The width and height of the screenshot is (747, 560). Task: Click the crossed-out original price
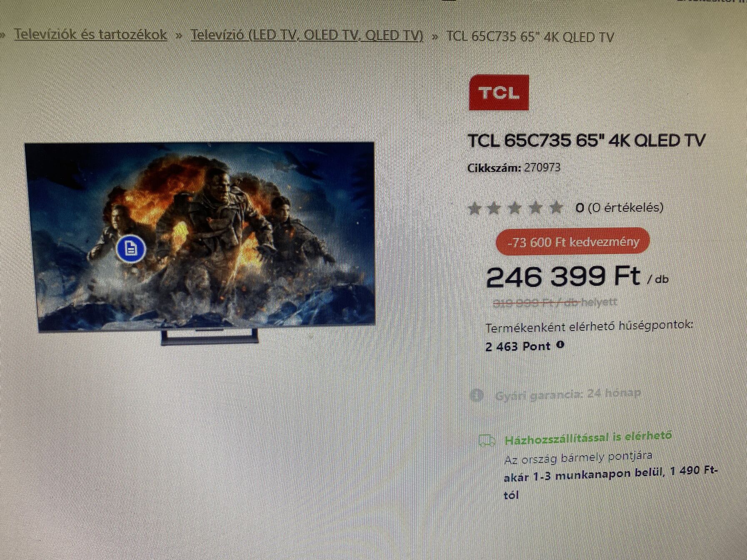(555, 302)
